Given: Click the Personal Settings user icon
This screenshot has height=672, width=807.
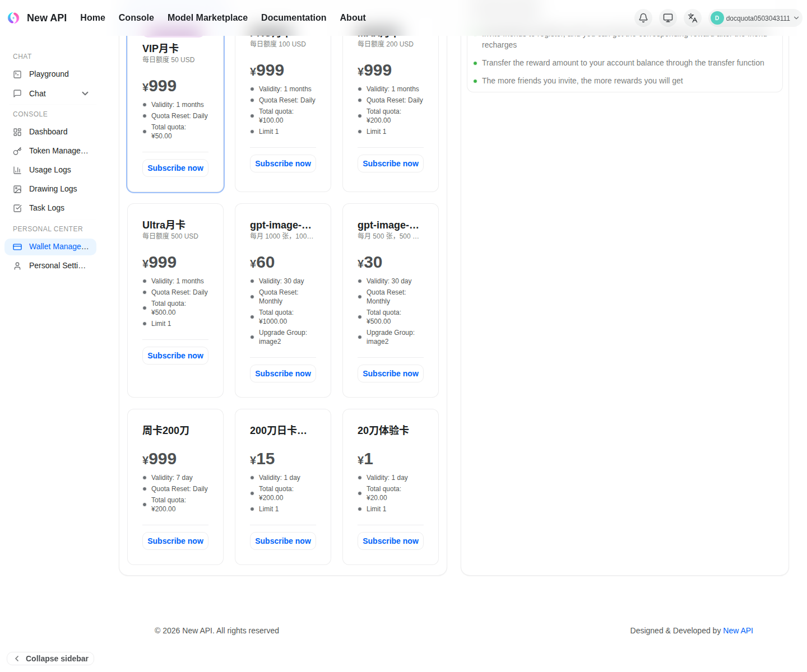Looking at the screenshot, I should [x=17, y=265].
